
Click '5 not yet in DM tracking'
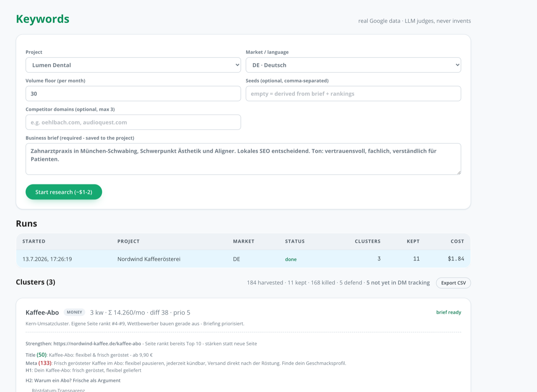tap(398, 282)
